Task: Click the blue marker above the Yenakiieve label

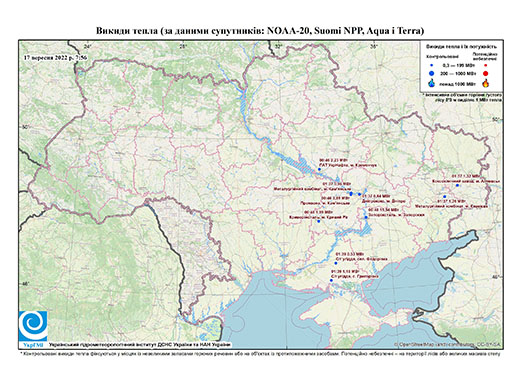Action: [x=445, y=197]
